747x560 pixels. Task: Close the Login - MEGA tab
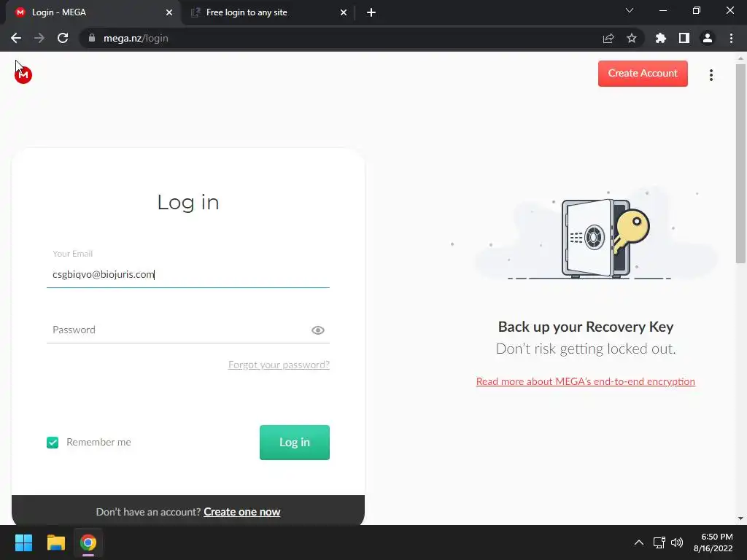(x=169, y=12)
